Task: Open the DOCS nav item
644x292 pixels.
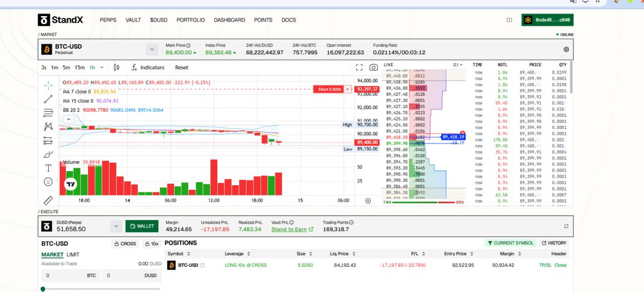Action: click(289, 20)
